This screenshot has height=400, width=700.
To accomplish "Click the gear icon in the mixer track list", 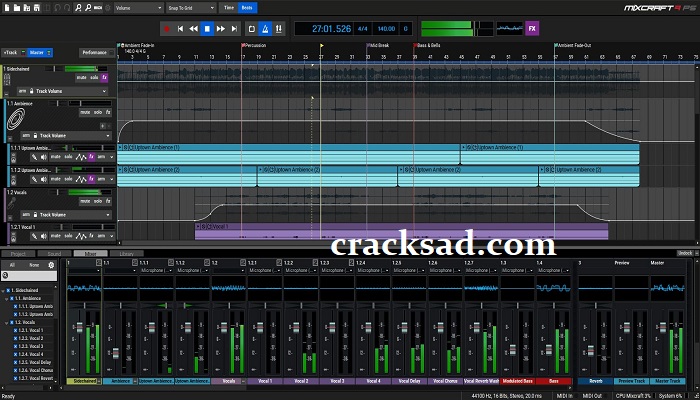I will click(51, 265).
